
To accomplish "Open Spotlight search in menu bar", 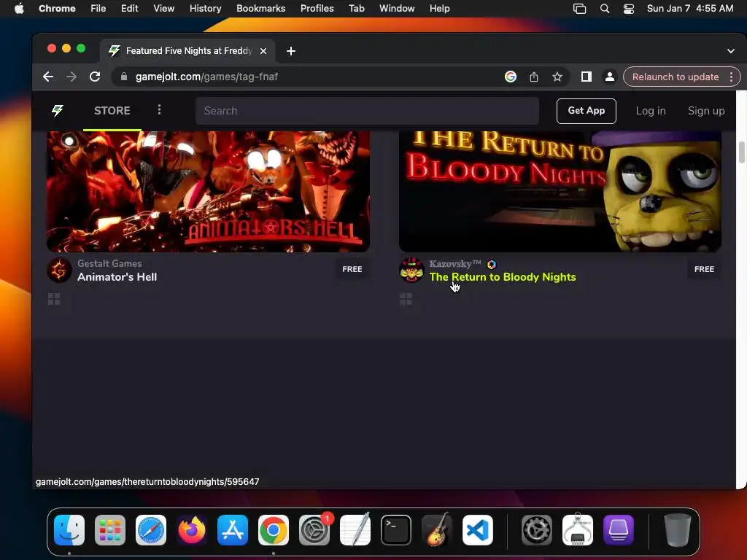I will tap(605, 9).
